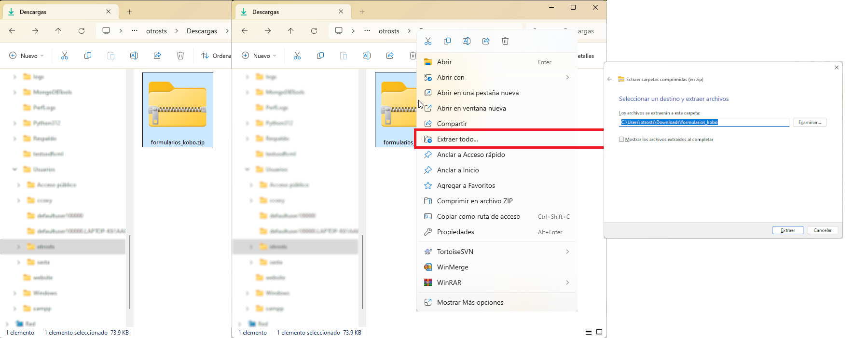Viewport: 868px width, 338px height.
Task: Select 'Extraer todo...' in context menu
Action: (x=497, y=139)
